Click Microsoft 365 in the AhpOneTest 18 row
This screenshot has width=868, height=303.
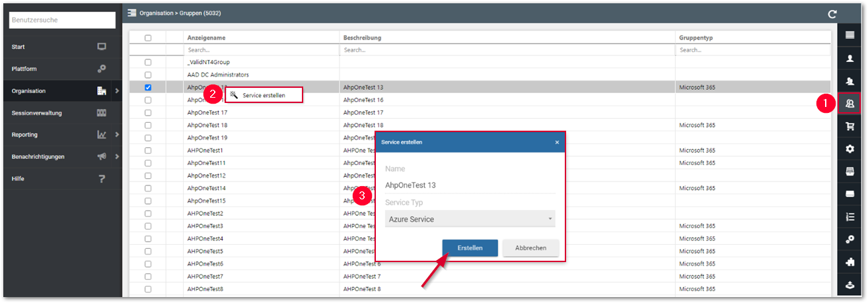[697, 125]
